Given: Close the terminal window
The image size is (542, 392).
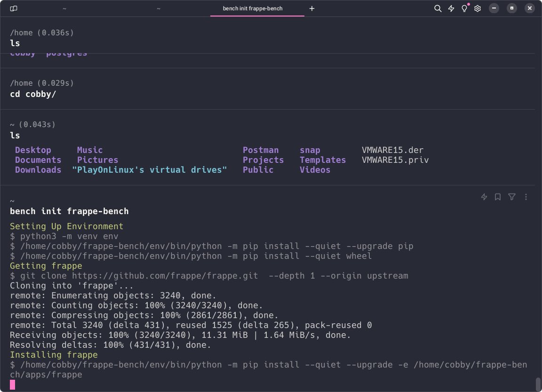Looking at the screenshot, I should pos(530,8).
